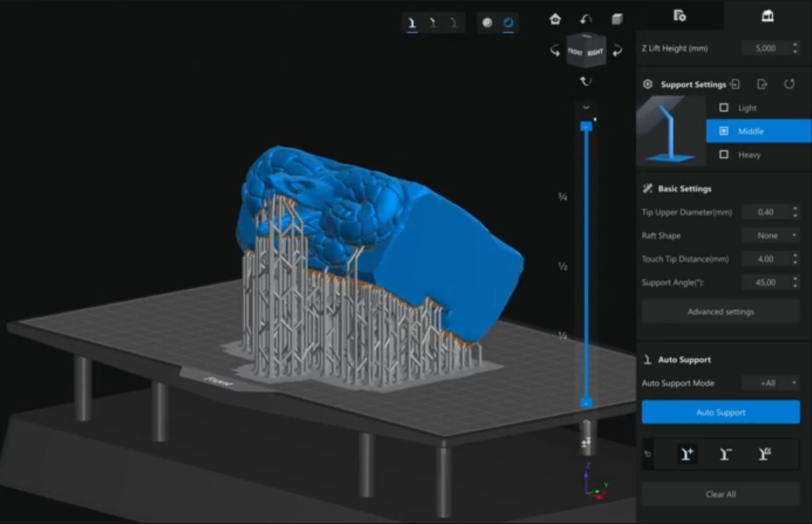Click Touch Tip Distance value field
812x524 pixels.
[765, 259]
